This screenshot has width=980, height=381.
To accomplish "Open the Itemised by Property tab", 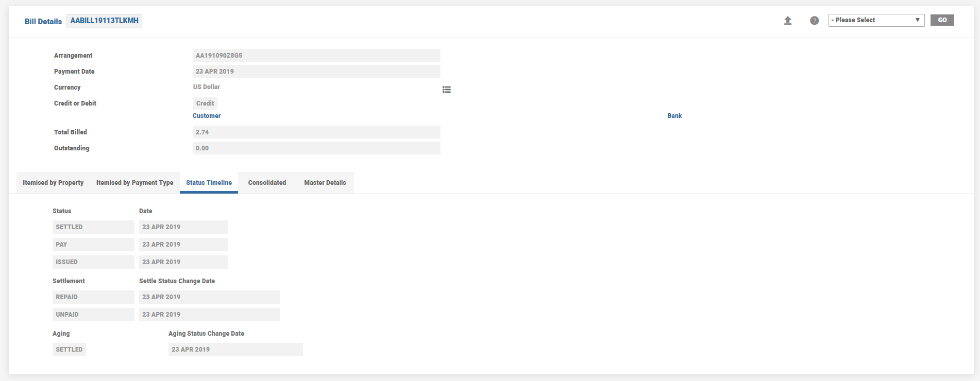I will [x=53, y=183].
